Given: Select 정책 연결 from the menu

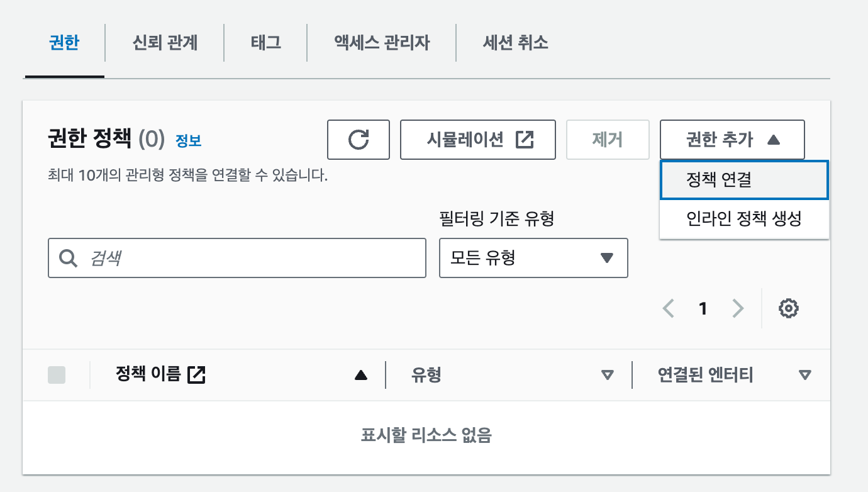Looking at the screenshot, I should click(744, 181).
